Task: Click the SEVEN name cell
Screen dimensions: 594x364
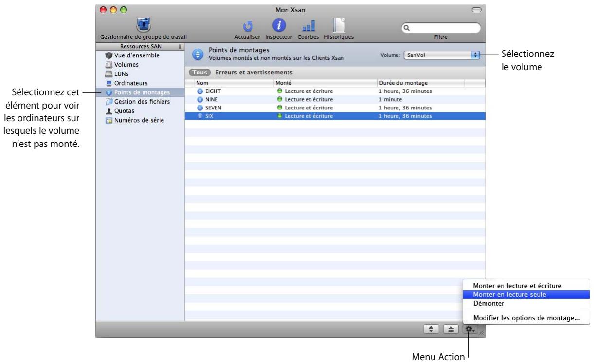Action: (214, 108)
